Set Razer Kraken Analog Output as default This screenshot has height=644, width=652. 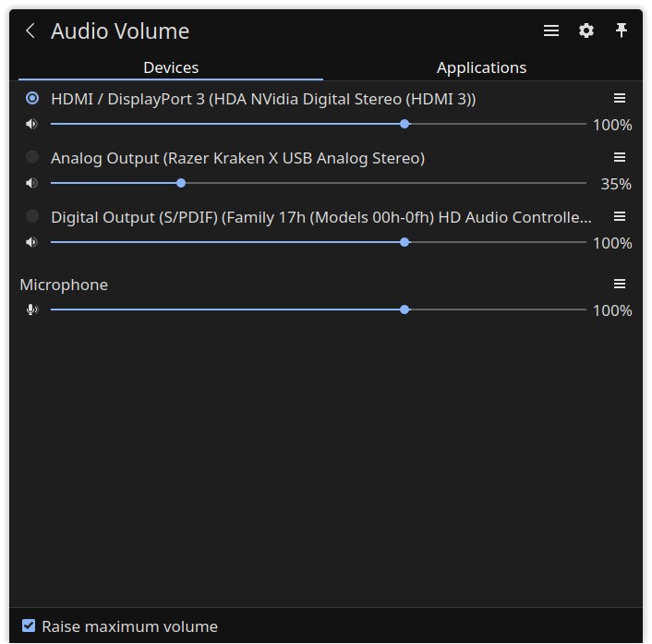pos(32,157)
